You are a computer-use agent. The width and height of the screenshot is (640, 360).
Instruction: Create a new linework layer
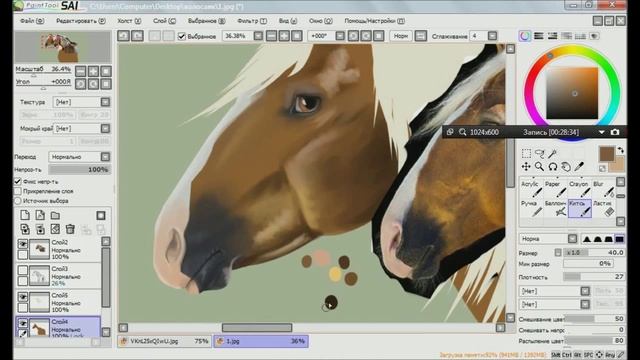(x=40, y=215)
